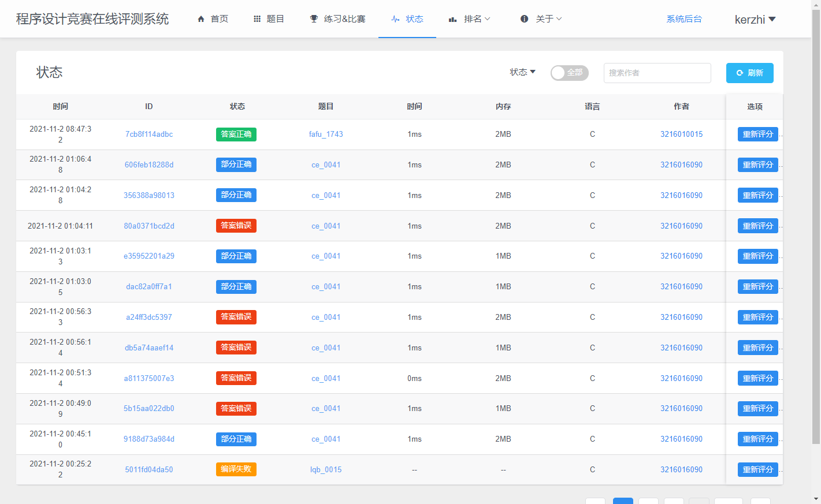
Task: Click the 搜索作者 search field
Action: (657, 73)
